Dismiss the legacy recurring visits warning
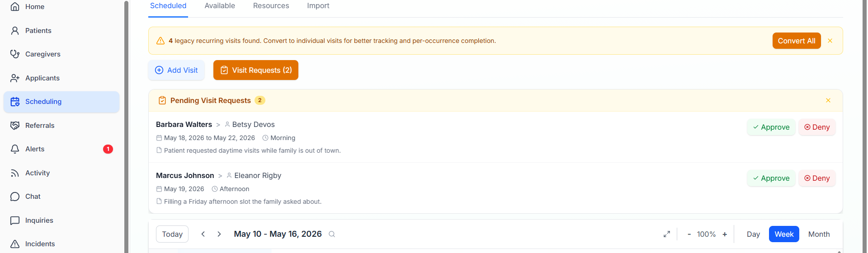This screenshot has height=253, width=868. tap(830, 41)
